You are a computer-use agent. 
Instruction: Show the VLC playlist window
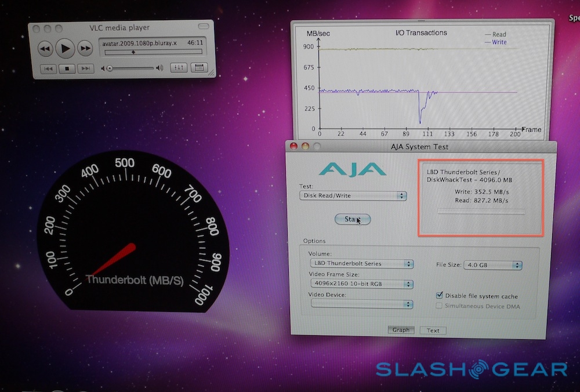tap(199, 68)
